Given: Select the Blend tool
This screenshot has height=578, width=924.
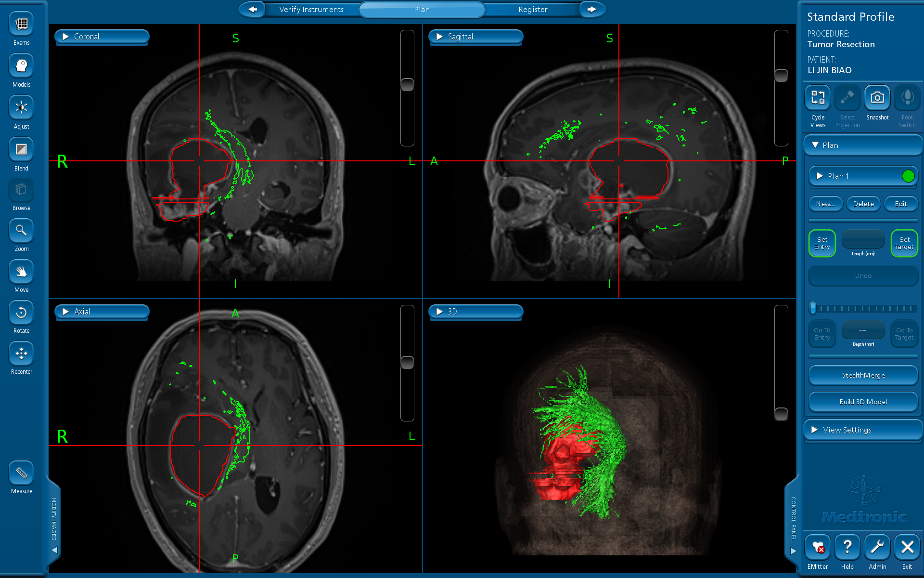Looking at the screenshot, I should click(x=21, y=150).
